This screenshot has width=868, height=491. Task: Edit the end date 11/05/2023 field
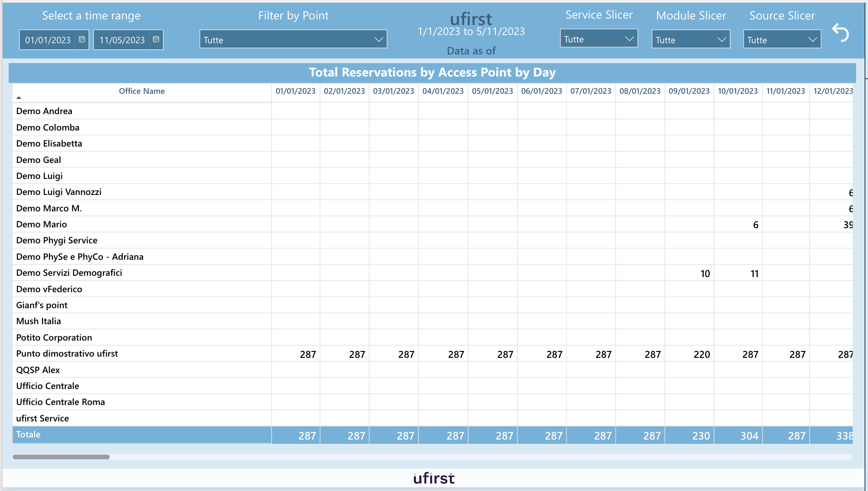coord(122,40)
